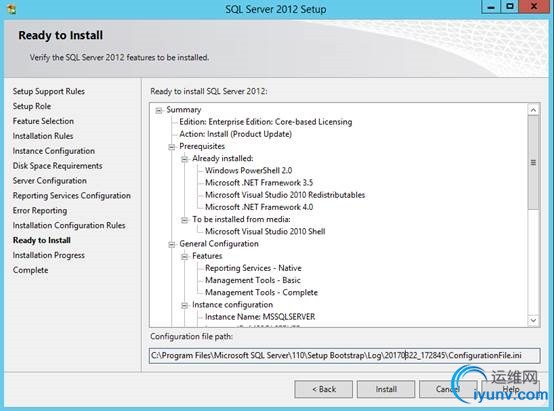The image size is (554, 411).
Task: Click the scroll up arrow in summary tree
Action: pyautogui.click(x=534, y=110)
